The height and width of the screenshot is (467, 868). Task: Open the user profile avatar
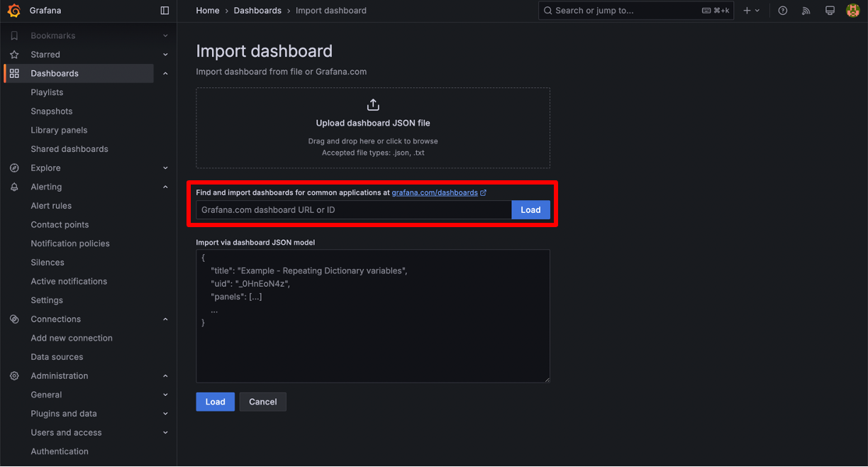[853, 11]
